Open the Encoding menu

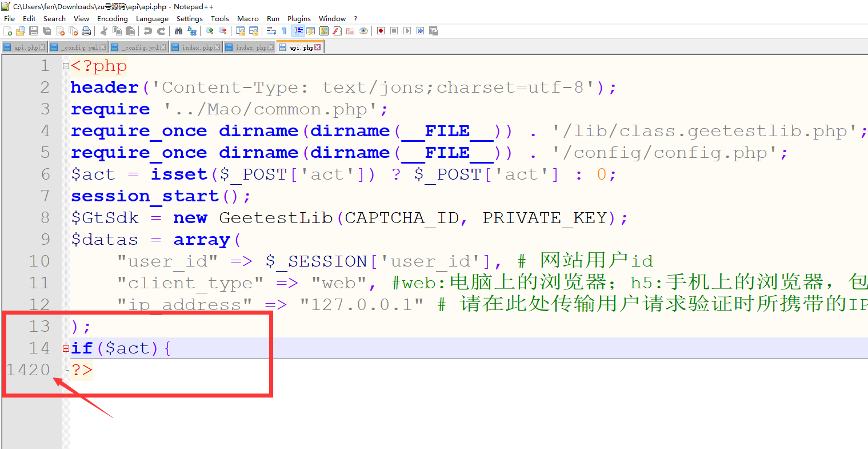112,18
